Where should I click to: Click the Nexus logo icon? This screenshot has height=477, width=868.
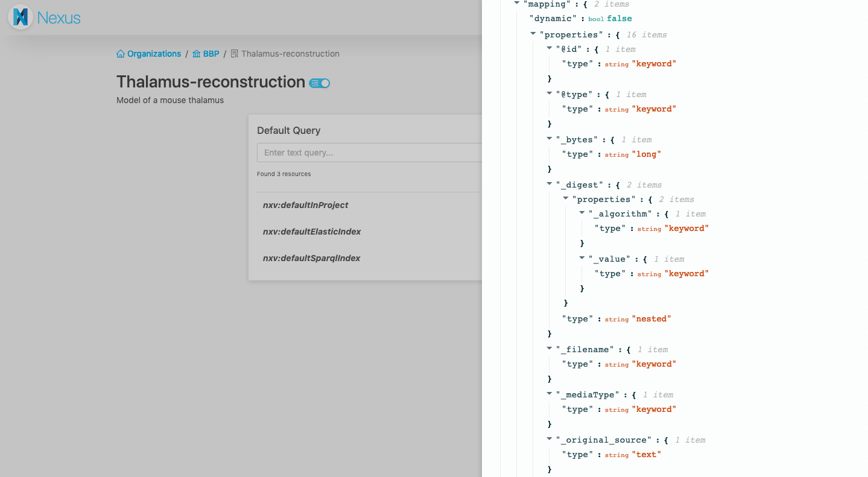[21, 17]
